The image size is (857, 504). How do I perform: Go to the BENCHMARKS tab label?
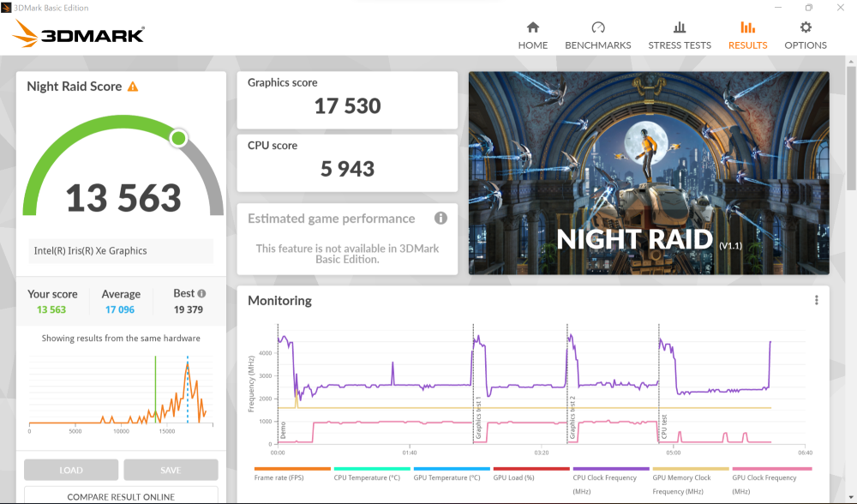coord(598,45)
